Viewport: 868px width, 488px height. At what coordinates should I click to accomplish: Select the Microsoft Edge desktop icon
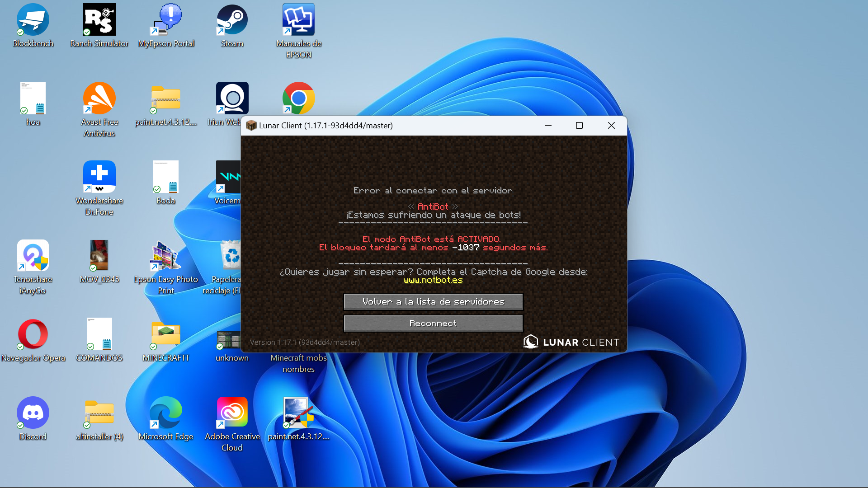pyautogui.click(x=166, y=413)
